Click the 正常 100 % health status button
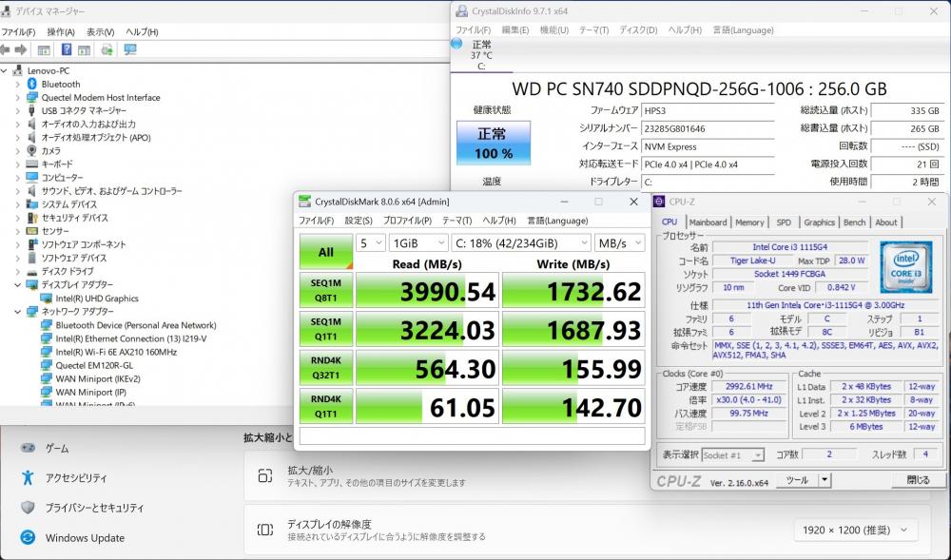 pos(494,143)
